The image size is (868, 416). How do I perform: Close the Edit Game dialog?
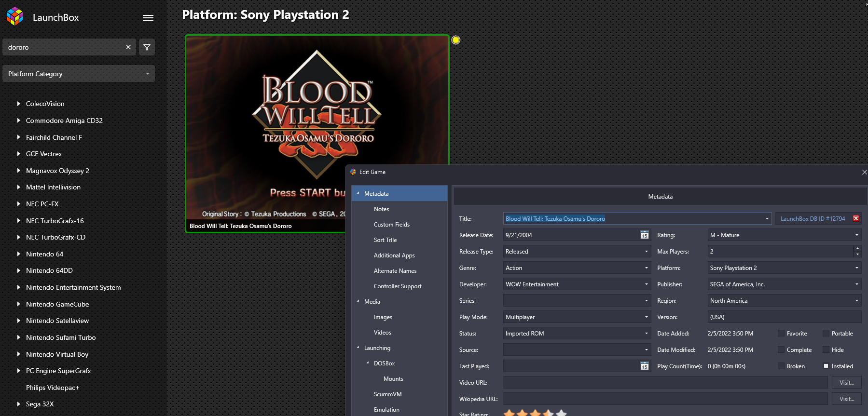(864, 172)
